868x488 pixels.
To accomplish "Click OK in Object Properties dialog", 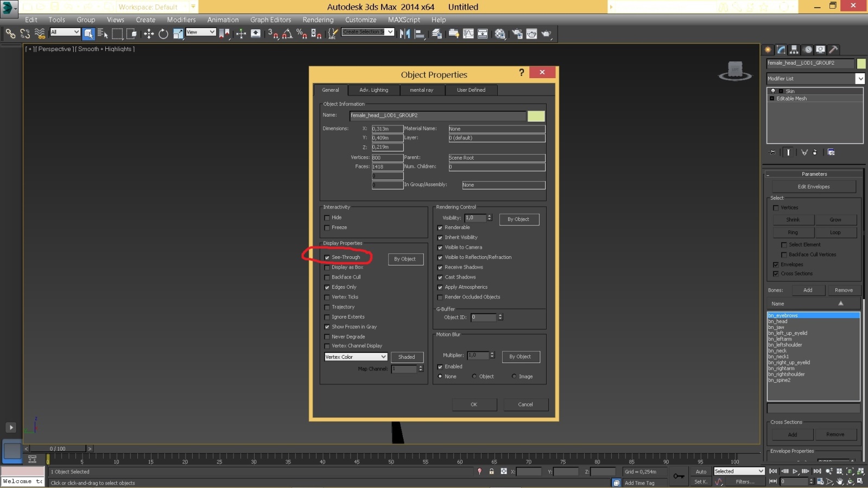I will [474, 404].
